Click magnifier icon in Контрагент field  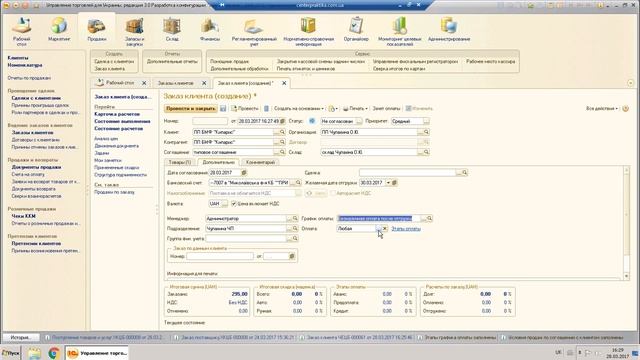(282, 142)
